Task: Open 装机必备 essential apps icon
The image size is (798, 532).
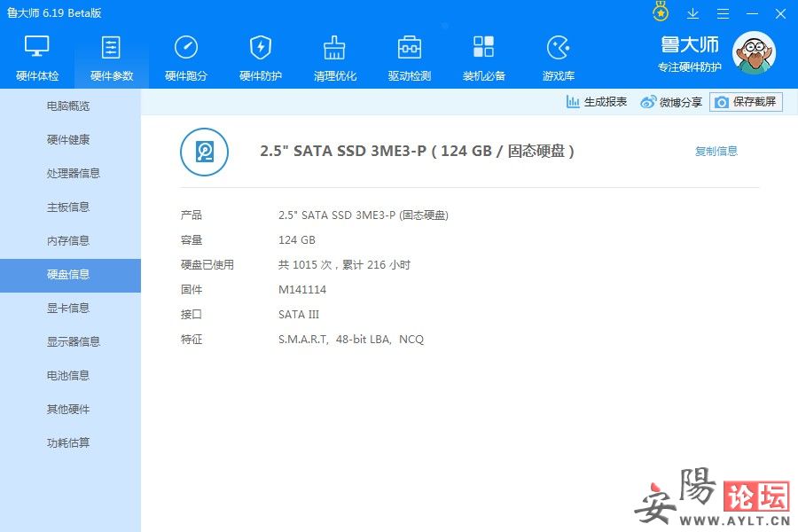Action: coord(483,47)
